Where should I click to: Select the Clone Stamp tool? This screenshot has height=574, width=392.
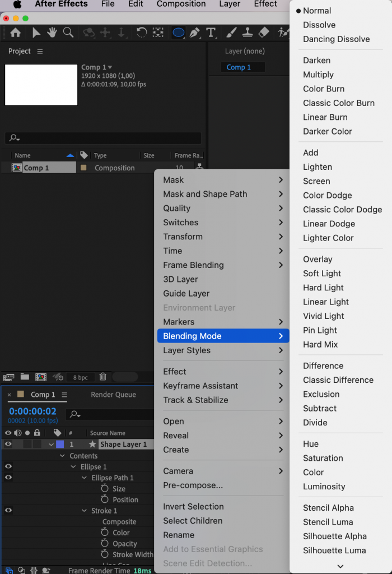[247, 33]
